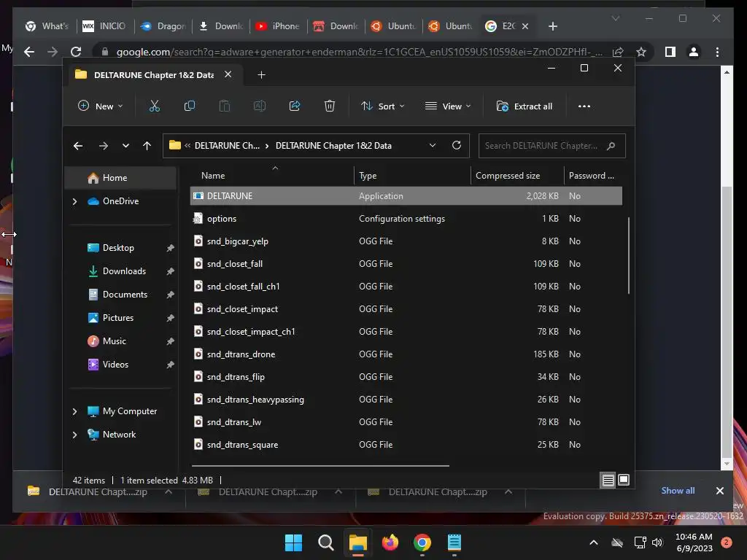Open Chrome's three-dot menu
This screenshot has width=747, height=560.
pos(717,52)
